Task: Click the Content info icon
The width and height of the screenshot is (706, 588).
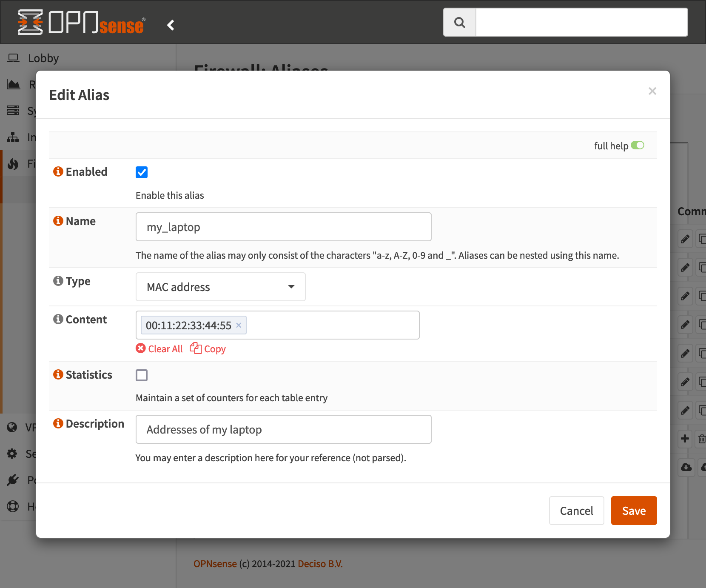Action: pyautogui.click(x=58, y=319)
